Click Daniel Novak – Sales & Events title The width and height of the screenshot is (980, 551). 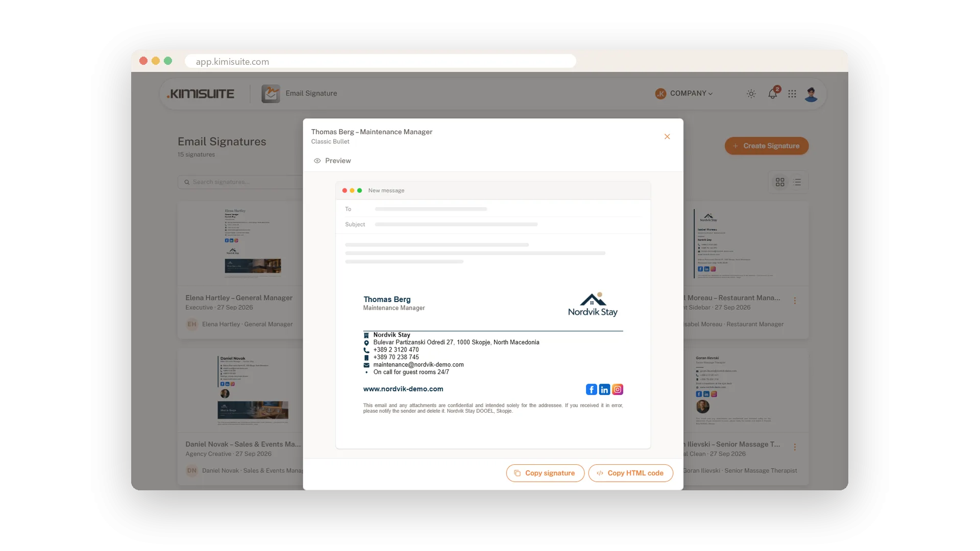(243, 444)
